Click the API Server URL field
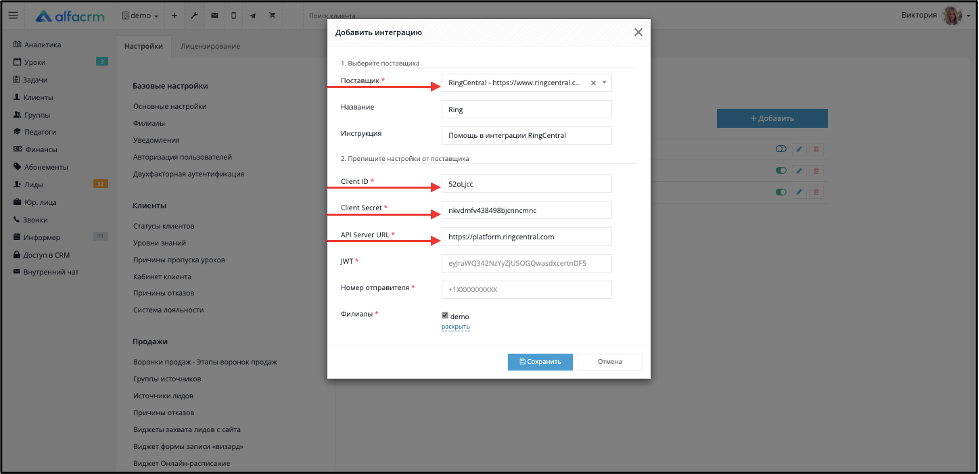The image size is (979, 474). (x=526, y=237)
